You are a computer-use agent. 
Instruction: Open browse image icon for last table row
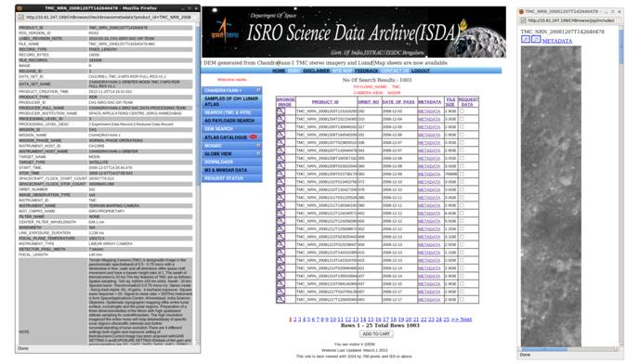tap(280, 299)
